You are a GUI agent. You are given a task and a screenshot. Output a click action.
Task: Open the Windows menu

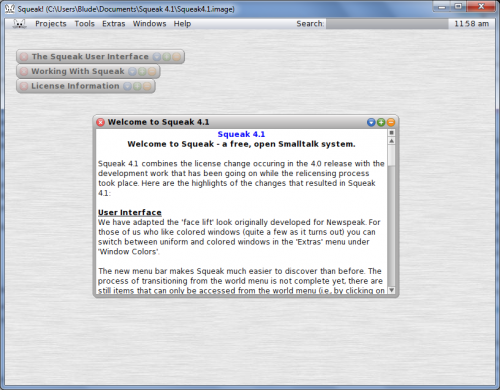[149, 24]
